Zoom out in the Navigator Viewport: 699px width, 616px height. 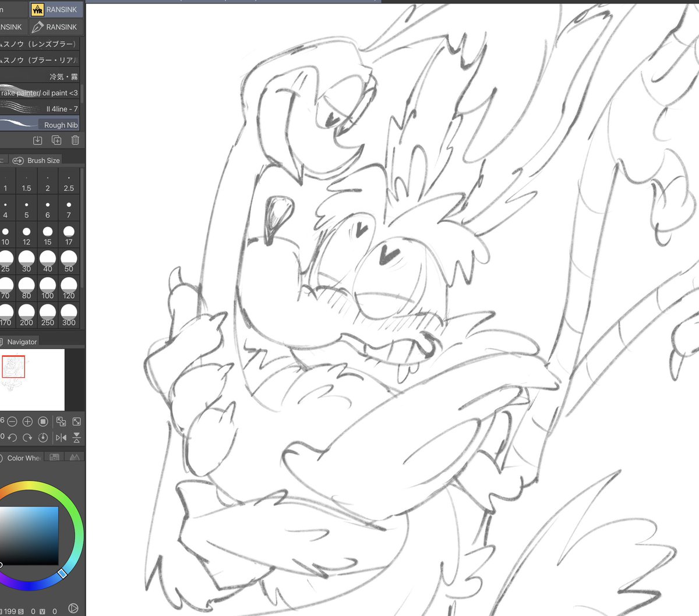(12, 422)
